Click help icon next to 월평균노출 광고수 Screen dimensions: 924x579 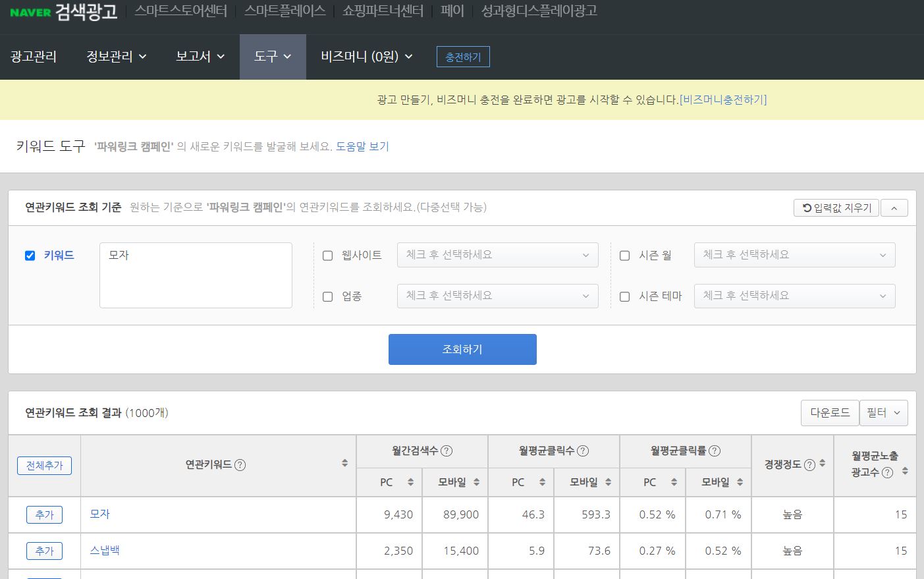tap(888, 473)
